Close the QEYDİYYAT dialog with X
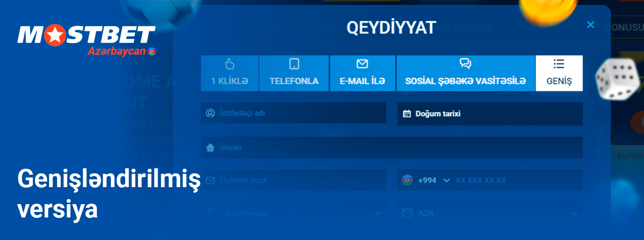This screenshot has width=644, height=240. point(591,25)
